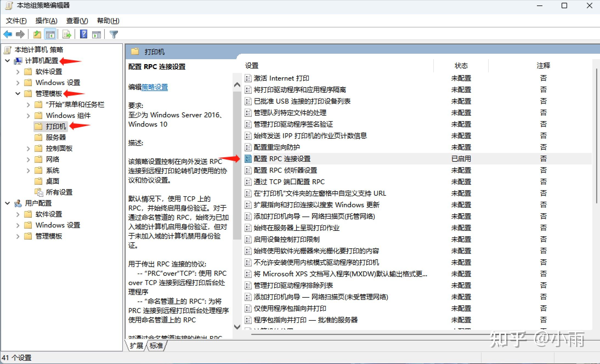The height and width of the screenshot is (364, 600).
Task: Select the 服务器 tree folder
Action: click(x=56, y=137)
